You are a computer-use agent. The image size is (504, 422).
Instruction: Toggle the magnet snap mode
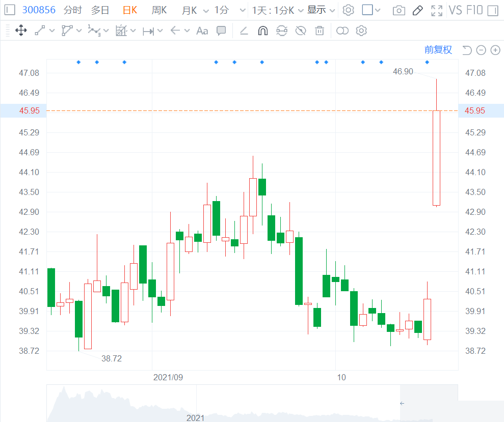263,31
